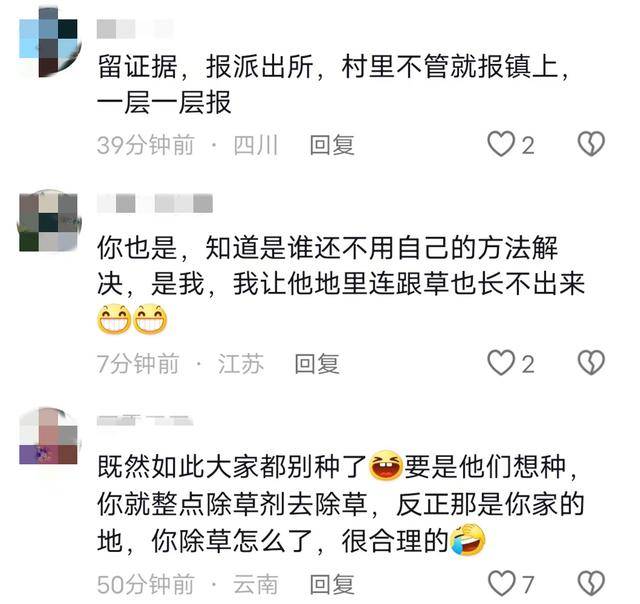Select the comment text starting 留证据
Viewport: 640px width, 604px height.
[333, 84]
